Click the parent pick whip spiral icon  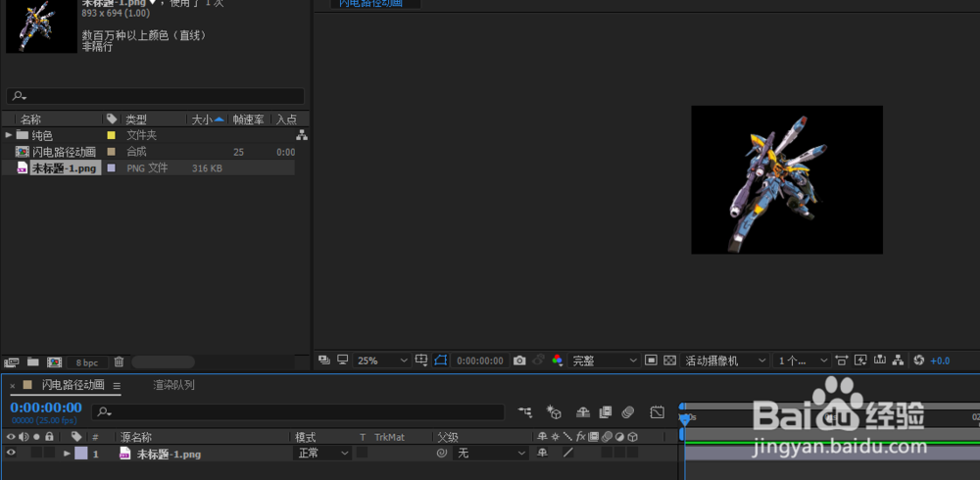tap(441, 454)
